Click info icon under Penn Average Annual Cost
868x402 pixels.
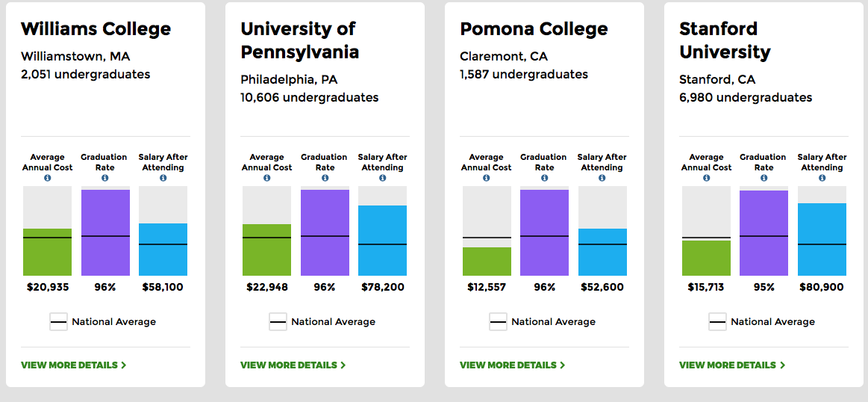point(266,179)
